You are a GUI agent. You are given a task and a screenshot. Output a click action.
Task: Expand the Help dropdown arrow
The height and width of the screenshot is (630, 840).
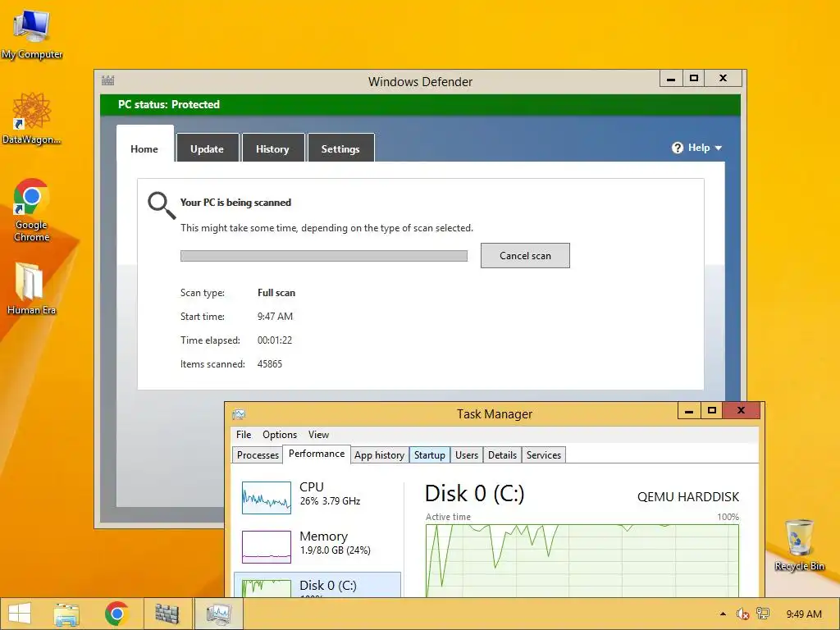click(x=719, y=148)
